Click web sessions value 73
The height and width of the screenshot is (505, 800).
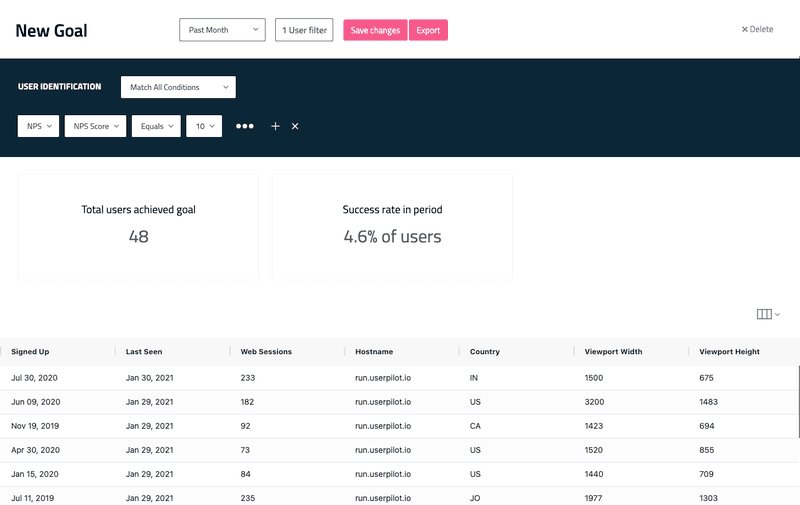[245, 450]
